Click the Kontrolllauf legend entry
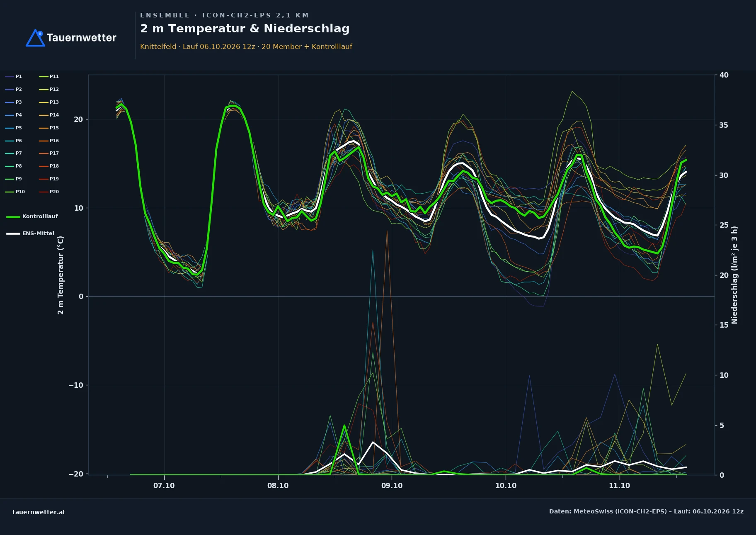 pyautogui.click(x=32, y=216)
